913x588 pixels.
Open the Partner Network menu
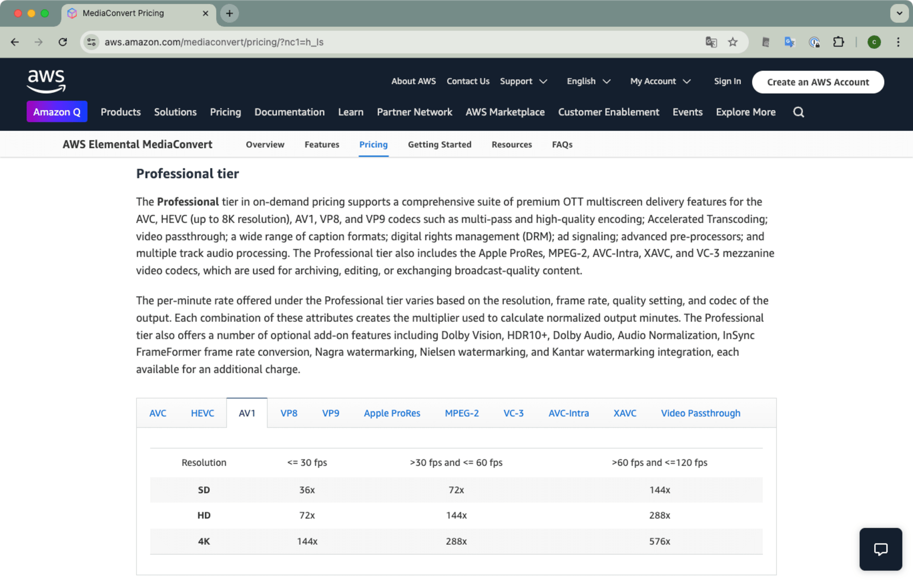click(415, 112)
